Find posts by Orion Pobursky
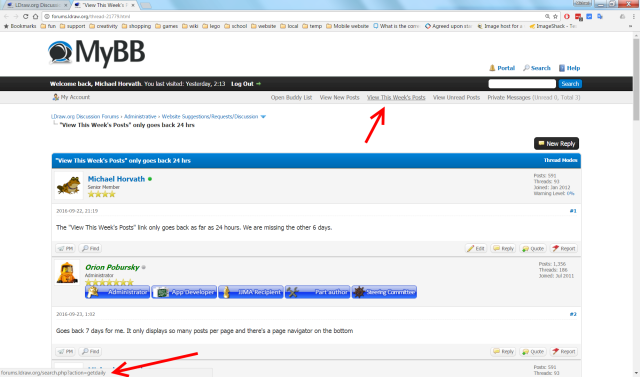Viewport: 640px width, 377px height. tap(90, 351)
